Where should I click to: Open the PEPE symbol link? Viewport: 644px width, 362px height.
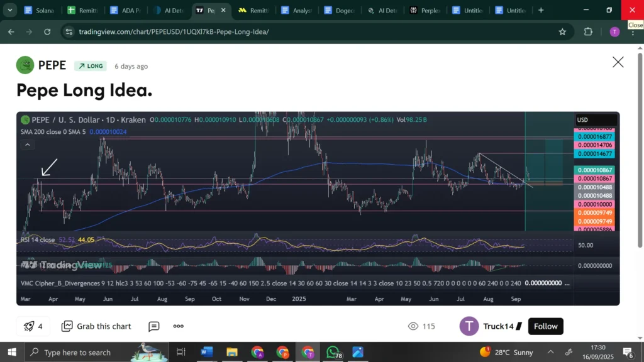coord(52,65)
